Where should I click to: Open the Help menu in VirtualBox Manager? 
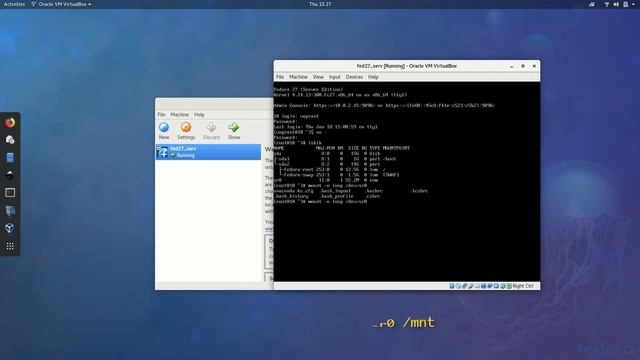point(199,115)
